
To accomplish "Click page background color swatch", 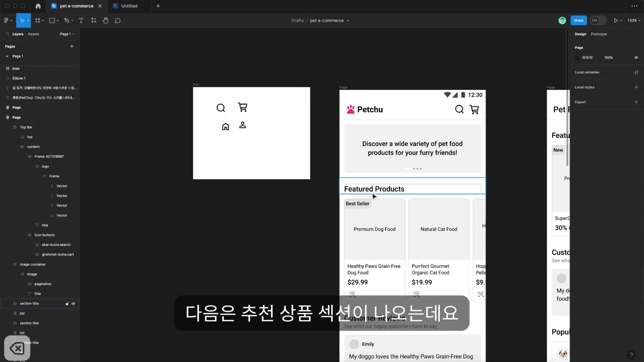I will pyautogui.click(x=577, y=57).
